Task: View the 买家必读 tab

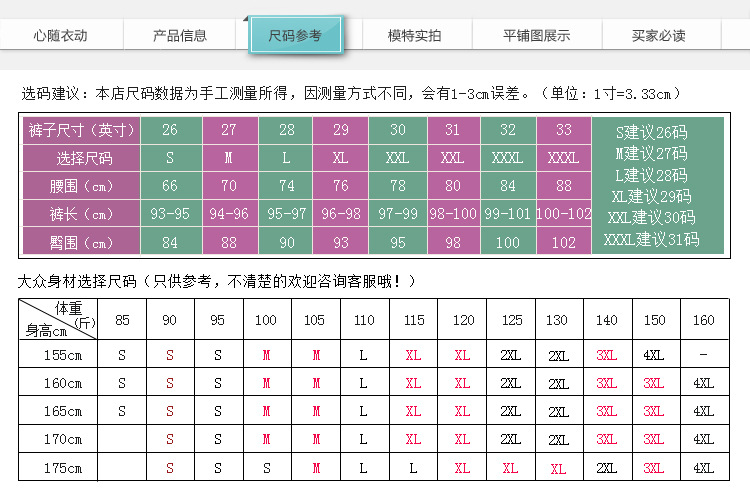Action: pyautogui.click(x=659, y=35)
